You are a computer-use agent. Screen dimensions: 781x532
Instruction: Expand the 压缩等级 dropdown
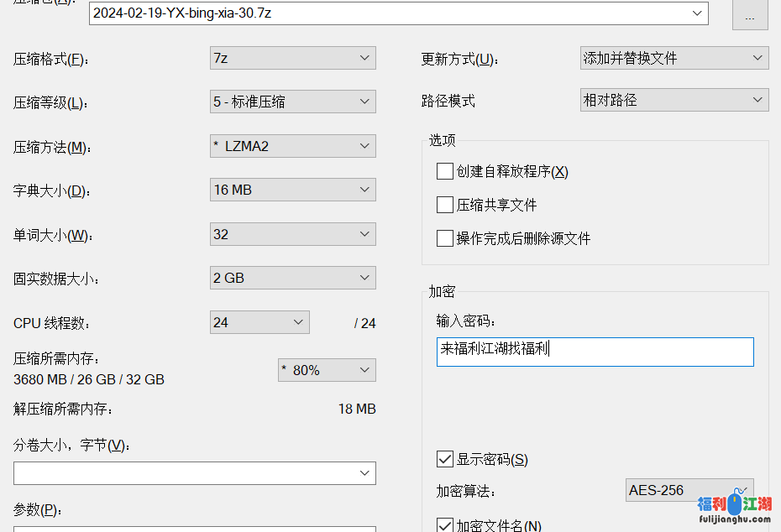point(292,102)
